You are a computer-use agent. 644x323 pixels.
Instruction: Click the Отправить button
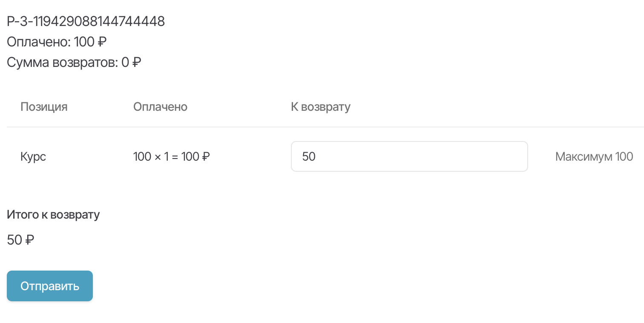click(x=50, y=286)
